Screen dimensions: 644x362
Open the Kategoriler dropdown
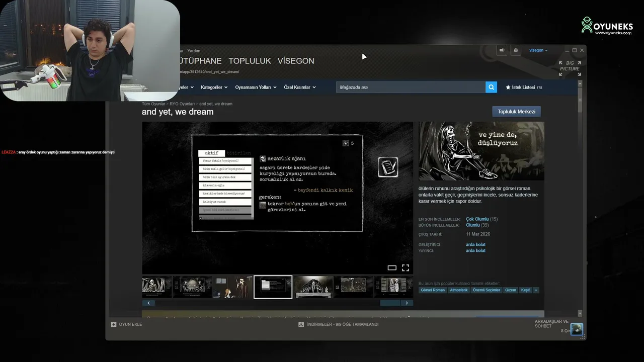(214, 87)
